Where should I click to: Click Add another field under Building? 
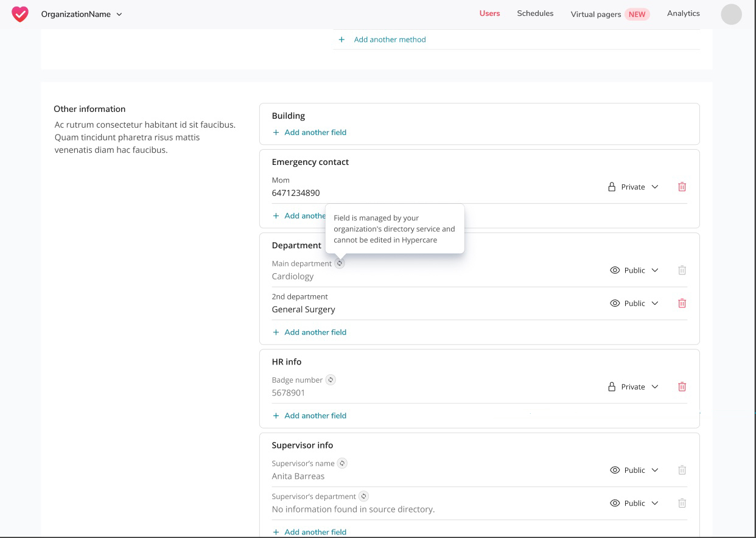310,132
